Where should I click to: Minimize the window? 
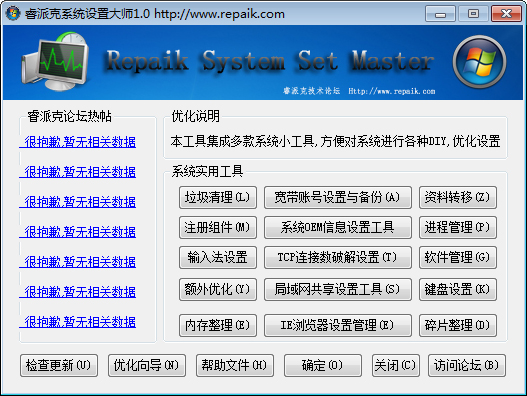pos(440,14)
